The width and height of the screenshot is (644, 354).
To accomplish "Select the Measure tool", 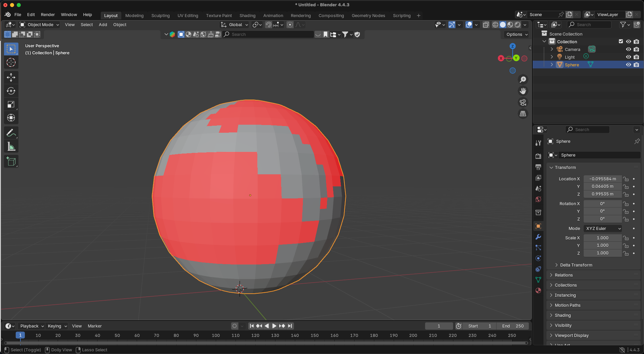I will click(x=11, y=146).
